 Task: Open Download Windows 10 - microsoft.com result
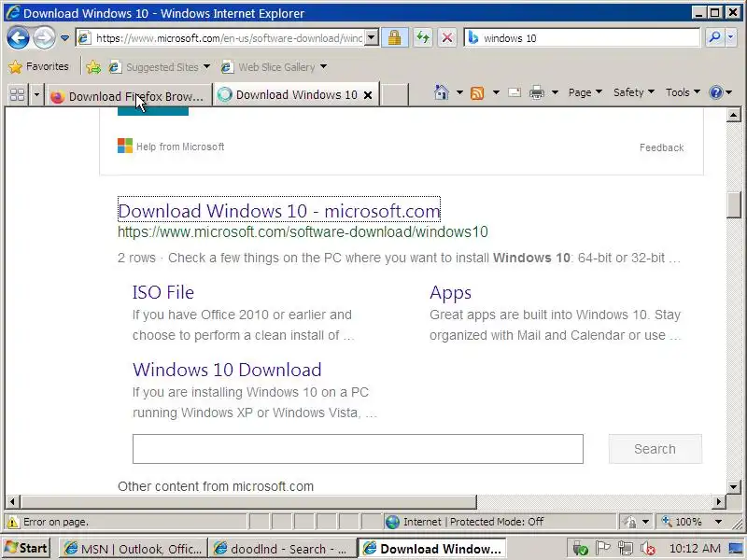pos(278,211)
